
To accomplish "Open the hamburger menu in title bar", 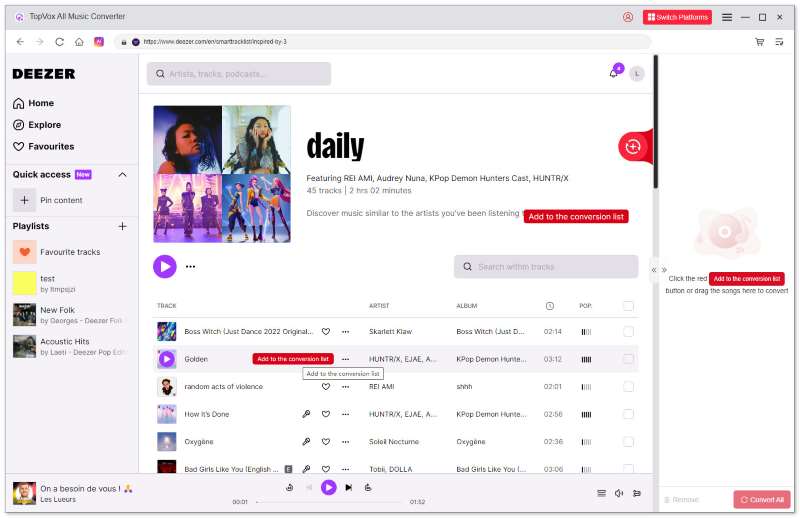I will (727, 17).
